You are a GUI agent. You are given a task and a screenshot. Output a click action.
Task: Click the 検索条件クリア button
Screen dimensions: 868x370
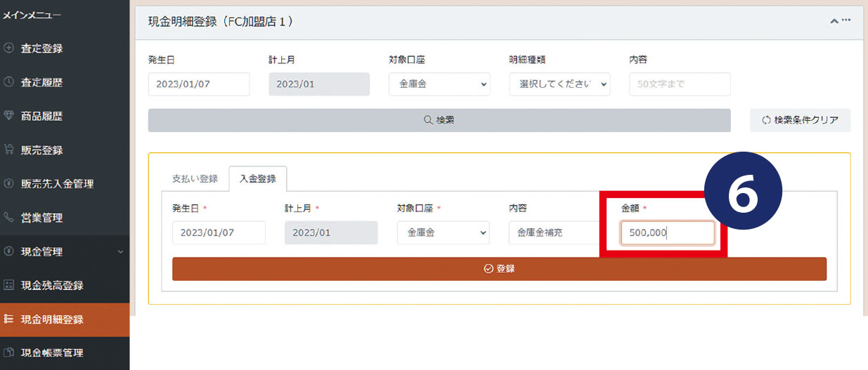[x=800, y=120]
